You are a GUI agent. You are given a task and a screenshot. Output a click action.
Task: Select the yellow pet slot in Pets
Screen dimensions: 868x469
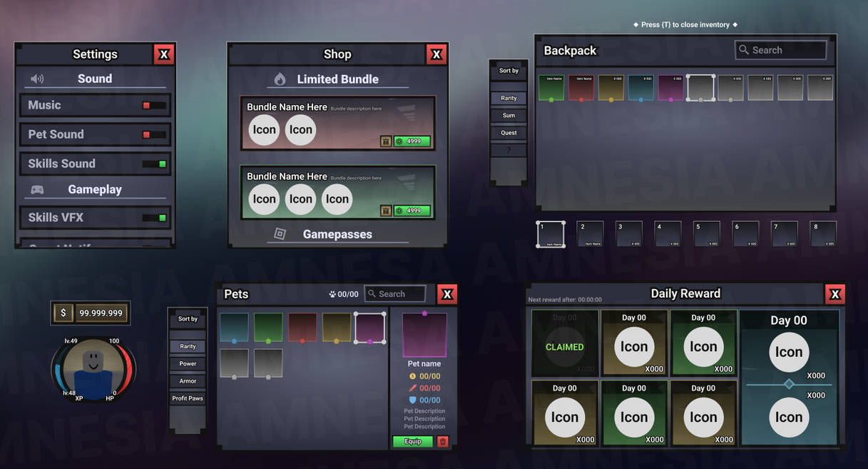[337, 328]
